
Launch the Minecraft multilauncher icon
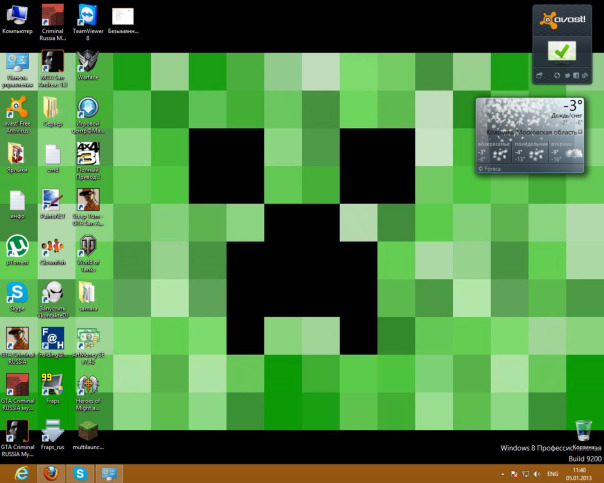[88, 430]
